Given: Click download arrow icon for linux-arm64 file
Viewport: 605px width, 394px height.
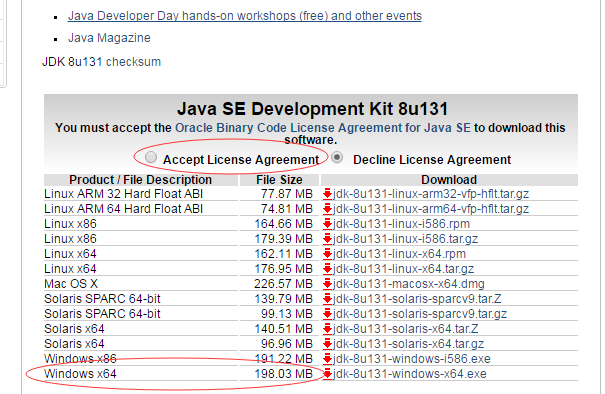Looking at the screenshot, I should click(328, 209).
